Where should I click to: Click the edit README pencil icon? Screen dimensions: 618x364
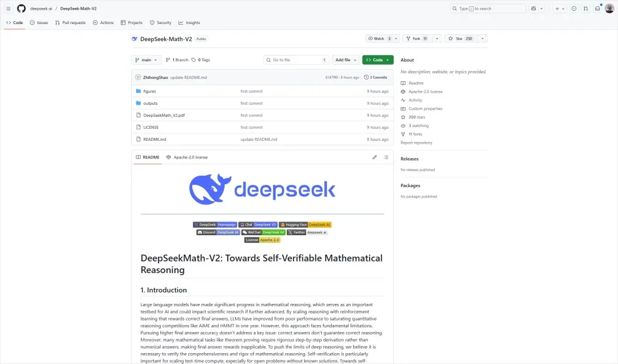[x=374, y=157]
